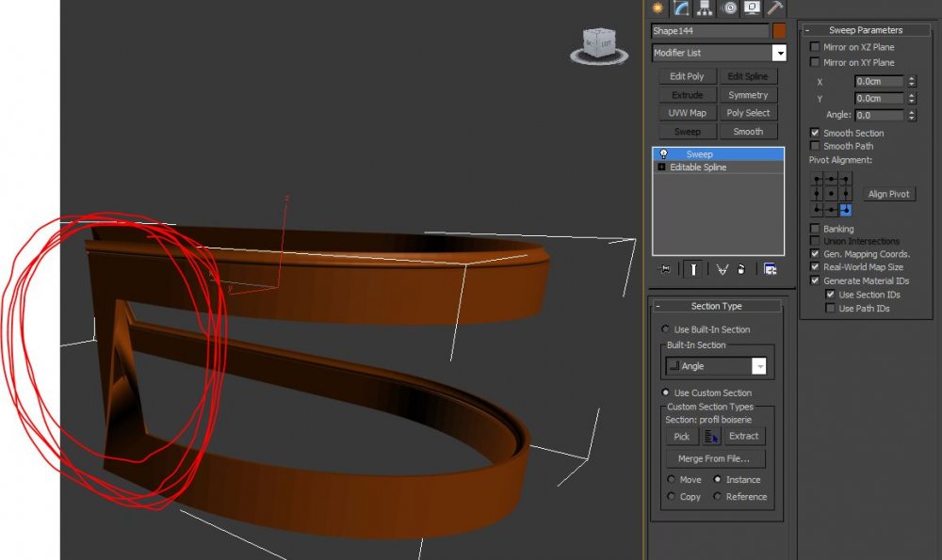942x560 pixels.
Task: Click Remove Modifier trash icon
Action: click(x=743, y=269)
